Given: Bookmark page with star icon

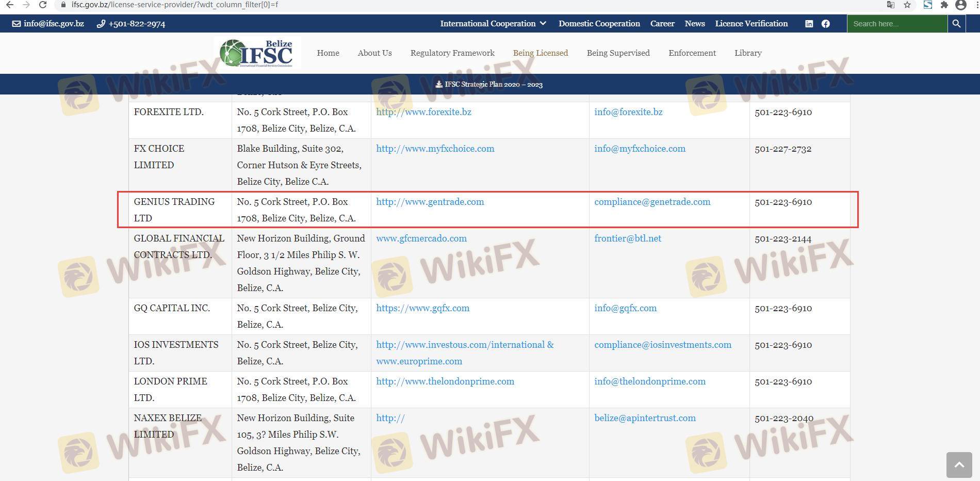Looking at the screenshot, I should 907,5.
